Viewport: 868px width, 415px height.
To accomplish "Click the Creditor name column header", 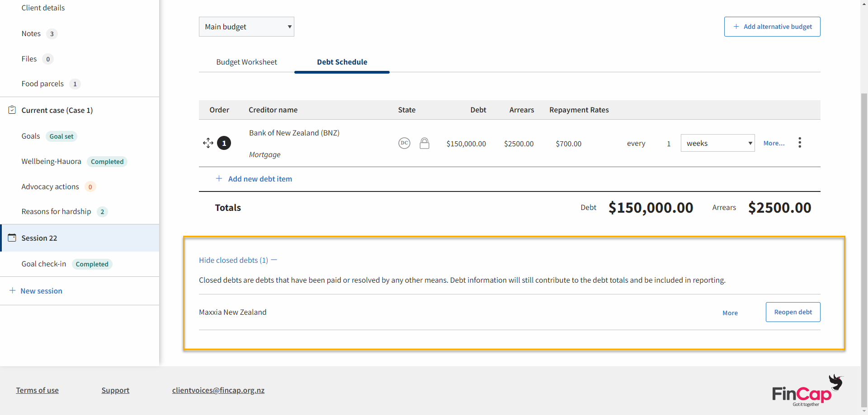I will (x=273, y=110).
